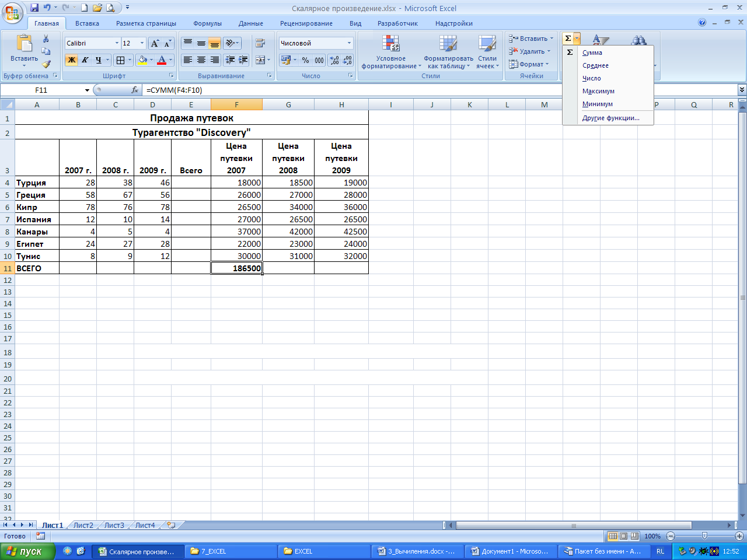Click the Decrease Decimal icon
Screen dimensions: 747x560
click(x=347, y=60)
